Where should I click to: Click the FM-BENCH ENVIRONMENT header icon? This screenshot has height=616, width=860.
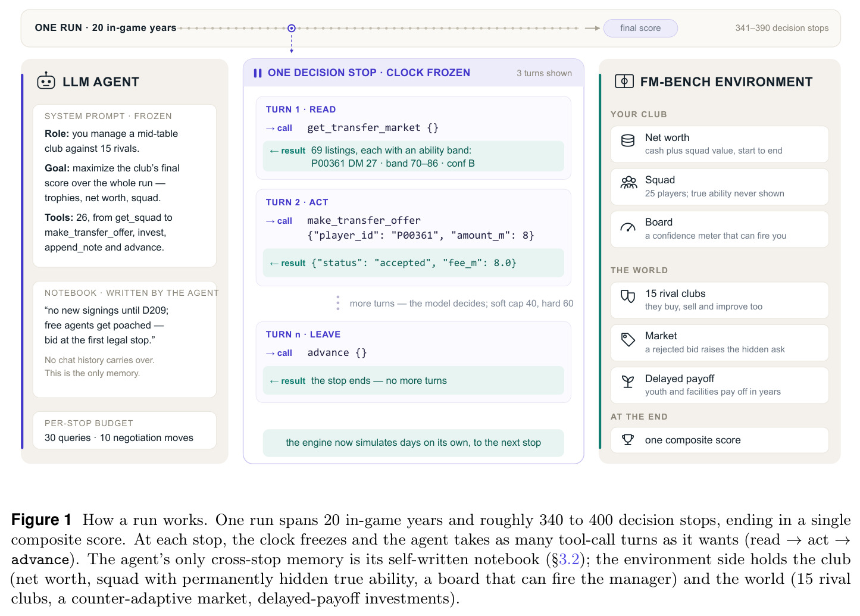624,82
